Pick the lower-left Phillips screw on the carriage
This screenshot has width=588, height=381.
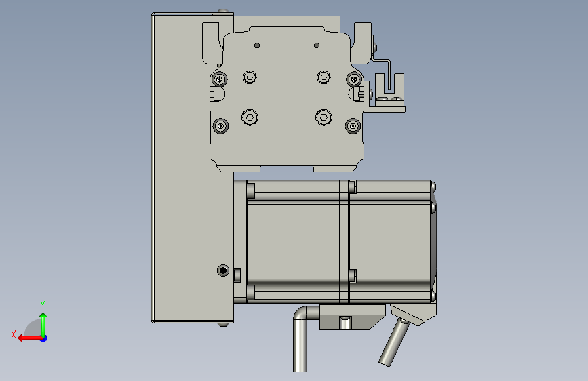coord(220,125)
